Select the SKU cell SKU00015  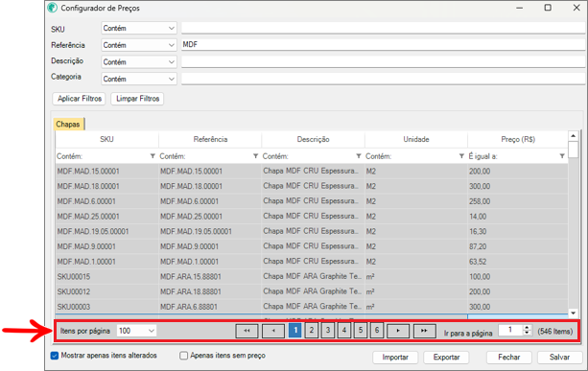tap(106, 276)
